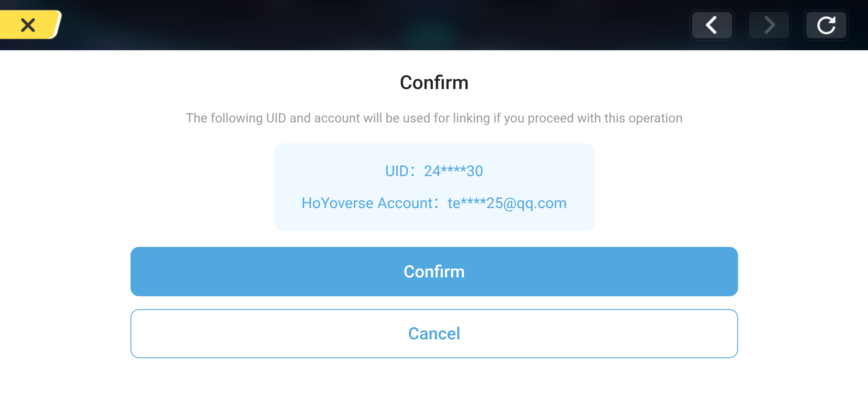Close the page with the yellow X
The image size is (868, 411).
[x=29, y=25]
